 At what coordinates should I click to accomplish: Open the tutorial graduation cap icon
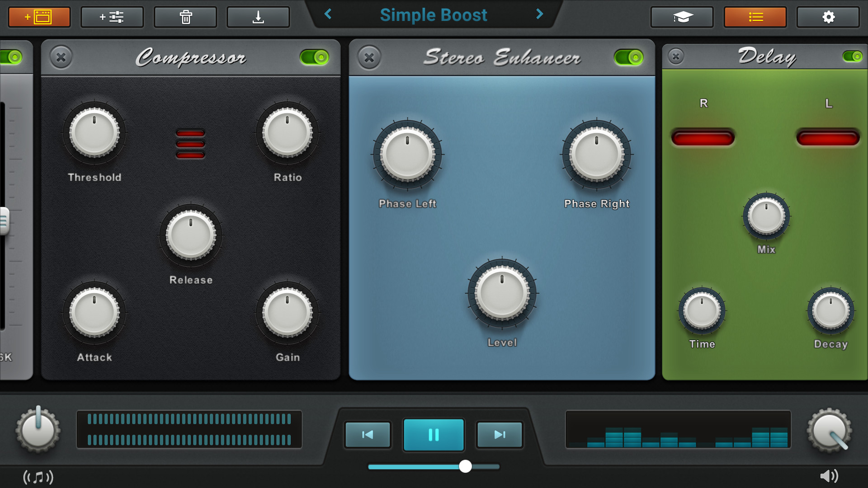click(682, 17)
